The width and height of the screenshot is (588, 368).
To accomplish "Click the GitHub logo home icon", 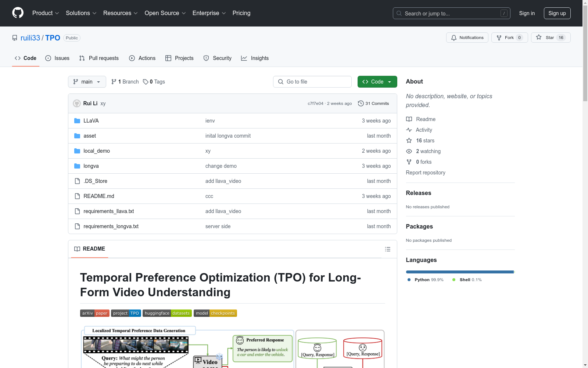I will (x=18, y=13).
